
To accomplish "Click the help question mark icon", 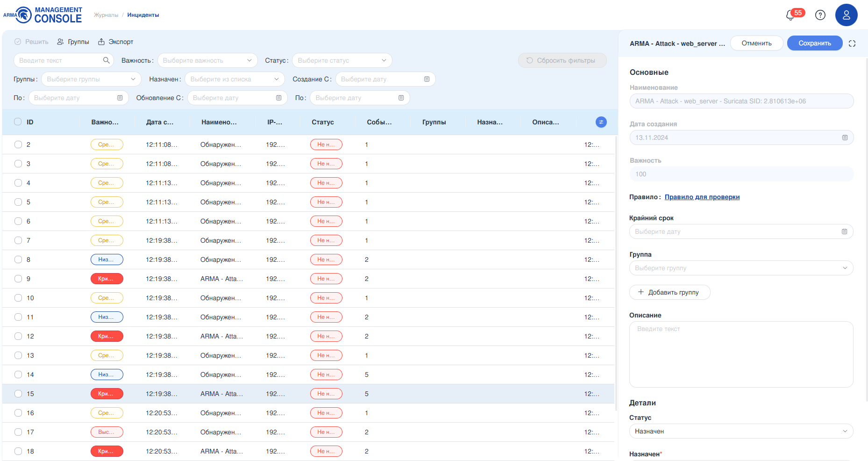I will [820, 15].
